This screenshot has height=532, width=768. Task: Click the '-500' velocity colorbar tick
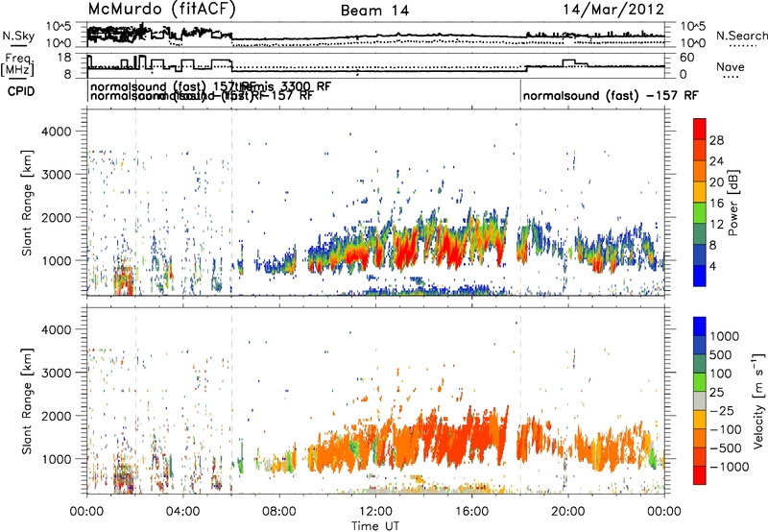[725, 447]
